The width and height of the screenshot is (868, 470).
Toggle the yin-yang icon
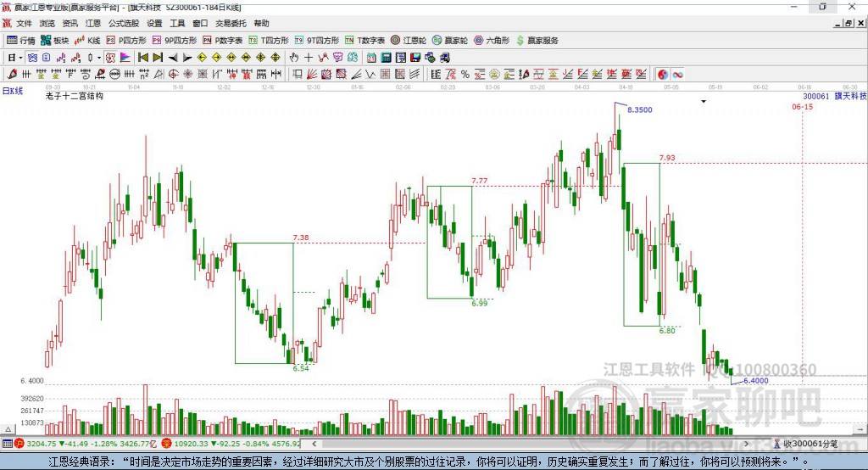(663, 75)
